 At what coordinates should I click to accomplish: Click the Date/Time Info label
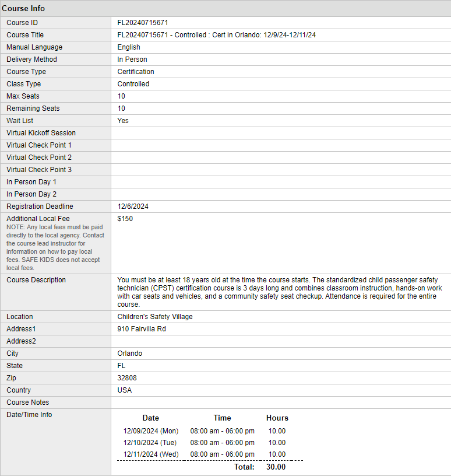[x=29, y=415]
